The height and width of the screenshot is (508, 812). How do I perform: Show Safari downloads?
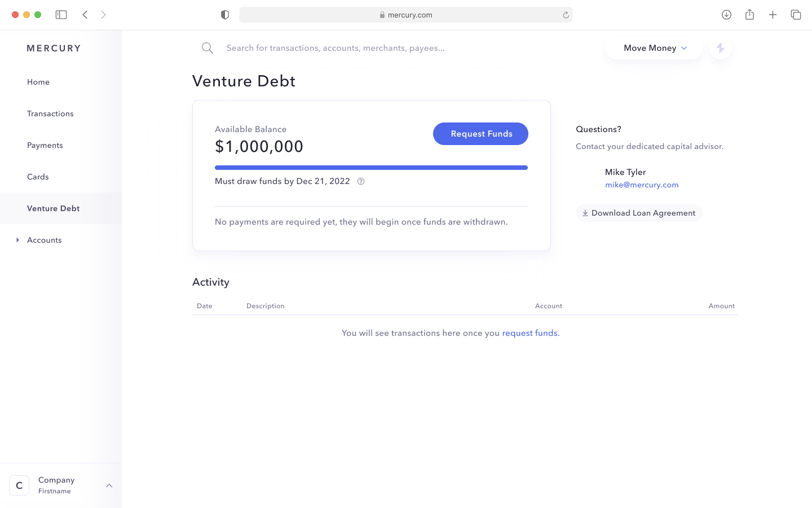(726, 15)
